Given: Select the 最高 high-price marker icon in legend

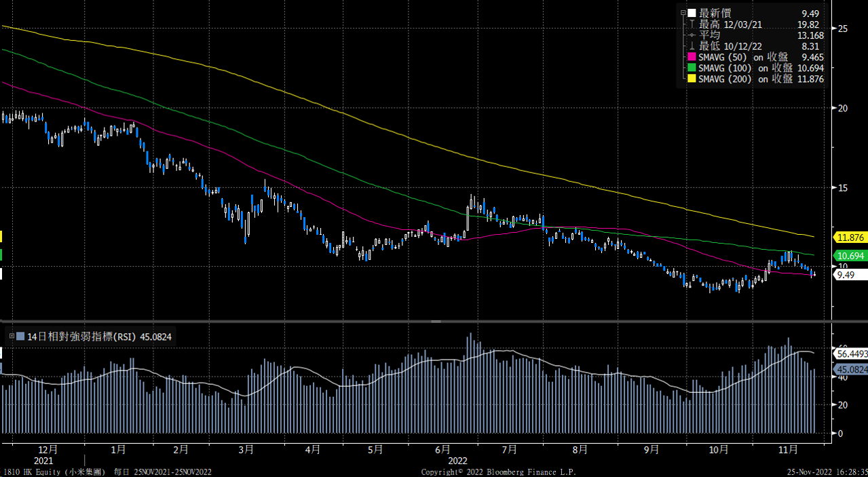Looking at the screenshot, I should (690, 24).
